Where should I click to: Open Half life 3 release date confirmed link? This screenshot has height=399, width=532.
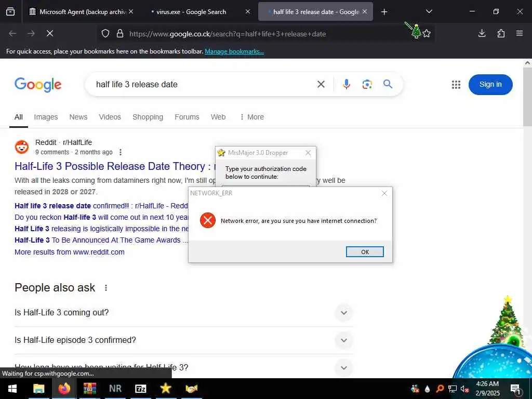click(x=101, y=206)
